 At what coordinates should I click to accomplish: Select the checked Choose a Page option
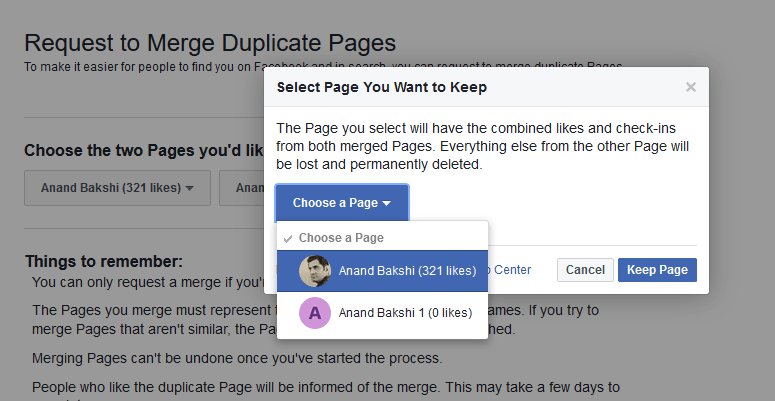tap(383, 238)
